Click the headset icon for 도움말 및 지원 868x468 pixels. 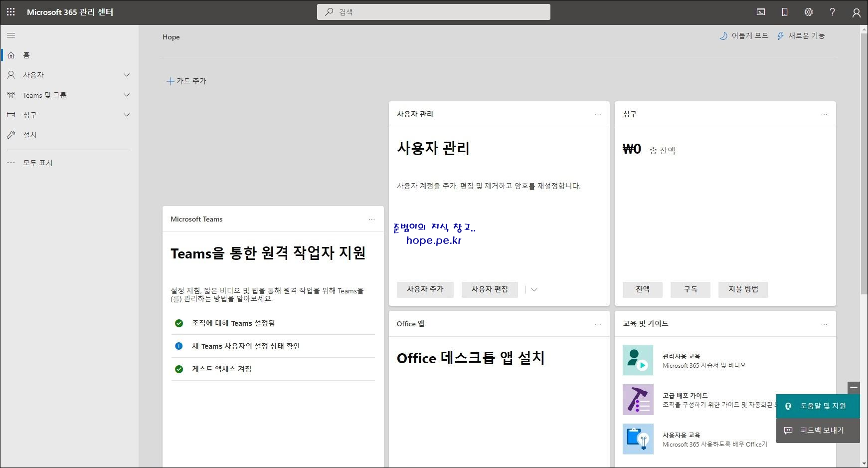coord(788,406)
